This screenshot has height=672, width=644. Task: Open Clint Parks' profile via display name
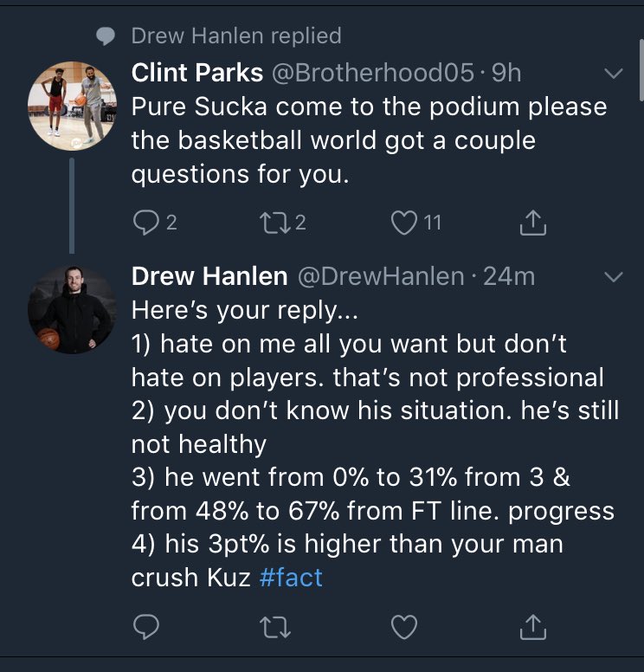pos(196,73)
